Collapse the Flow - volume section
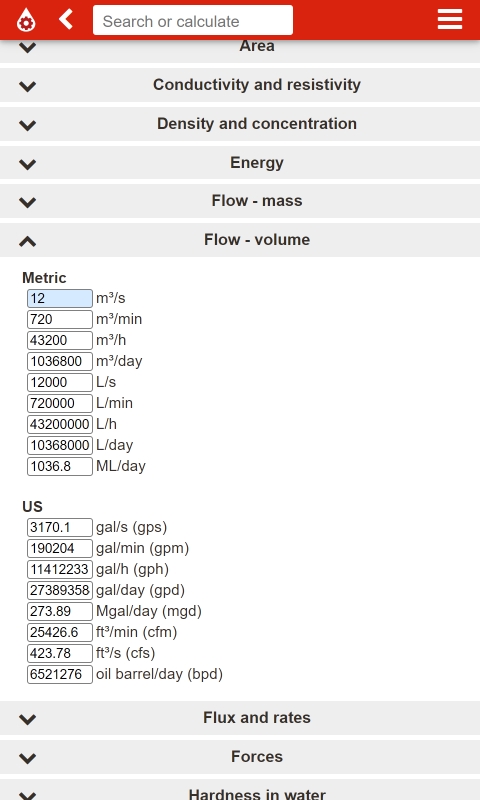This screenshot has height=800, width=480. [240, 240]
